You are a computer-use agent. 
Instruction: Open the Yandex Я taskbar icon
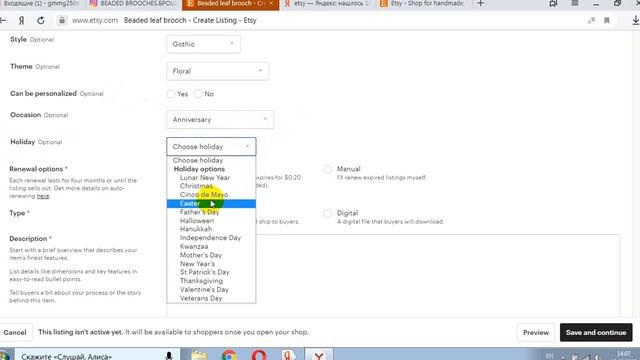pos(289,355)
